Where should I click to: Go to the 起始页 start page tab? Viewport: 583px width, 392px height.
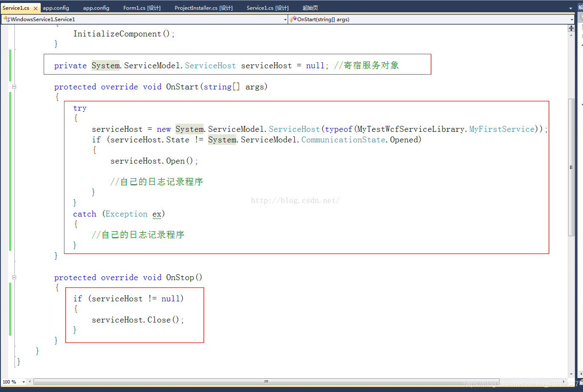310,8
